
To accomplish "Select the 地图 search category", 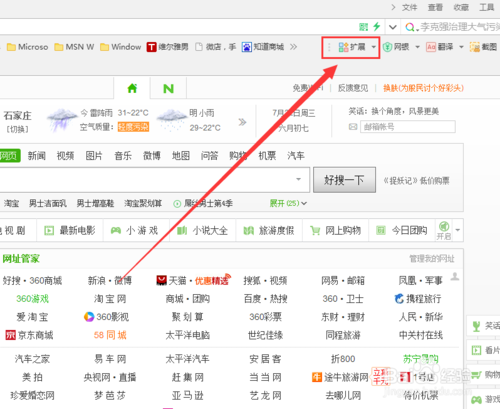I will point(181,156).
